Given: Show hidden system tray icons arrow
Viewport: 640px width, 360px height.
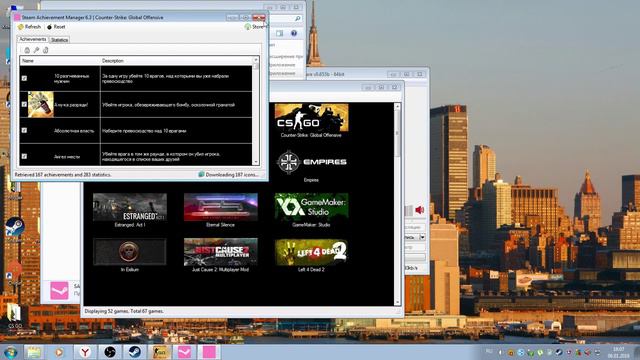Looking at the screenshot, I should coord(500,352).
